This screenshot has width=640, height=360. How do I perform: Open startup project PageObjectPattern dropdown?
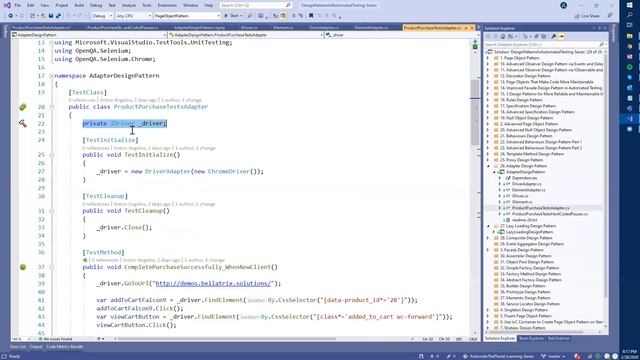point(187,16)
